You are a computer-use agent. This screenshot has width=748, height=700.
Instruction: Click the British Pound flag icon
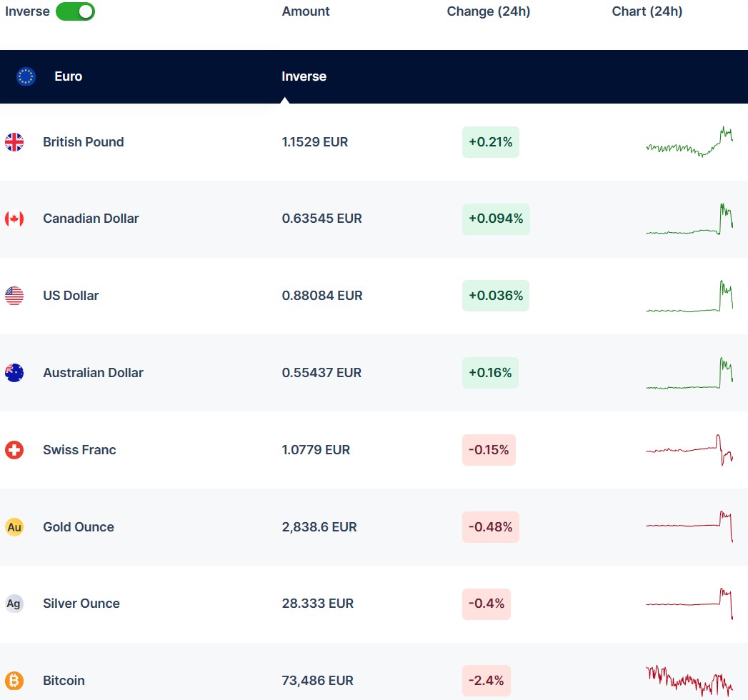tap(14, 142)
